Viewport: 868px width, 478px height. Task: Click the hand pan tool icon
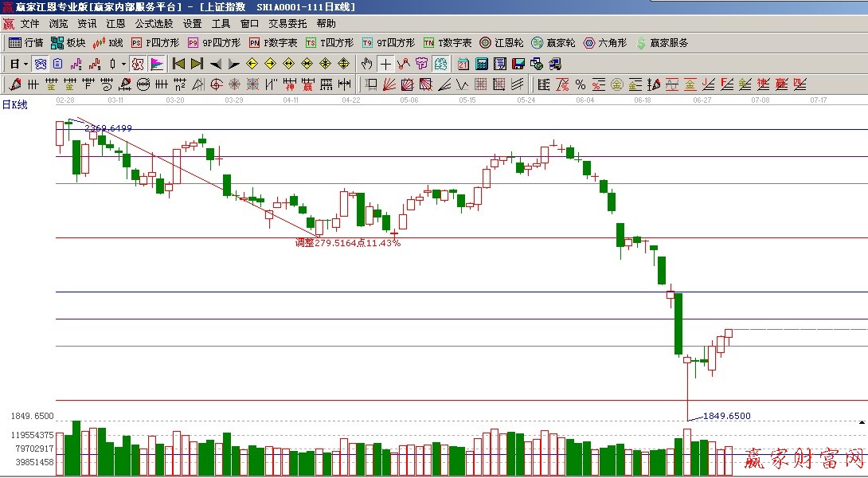click(366, 64)
